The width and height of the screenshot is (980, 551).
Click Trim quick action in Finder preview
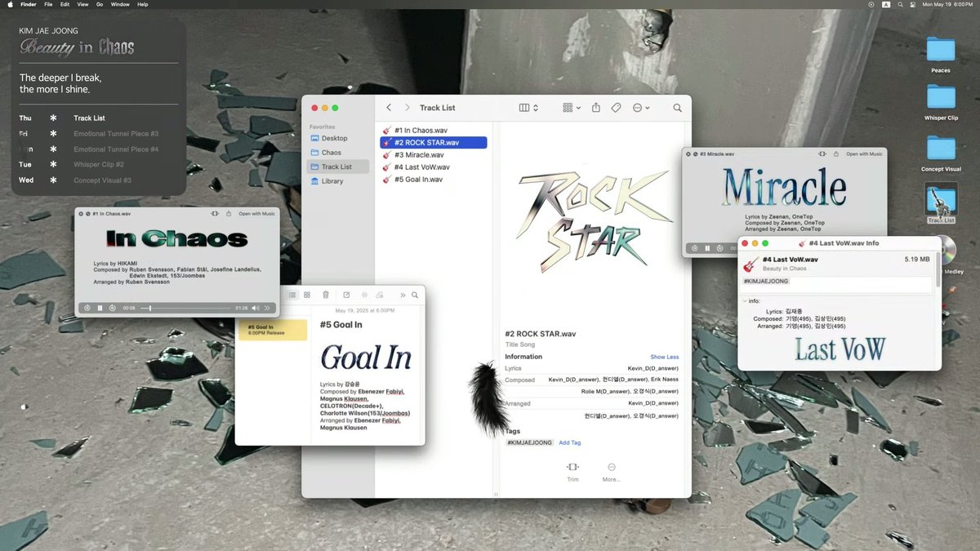click(x=572, y=472)
